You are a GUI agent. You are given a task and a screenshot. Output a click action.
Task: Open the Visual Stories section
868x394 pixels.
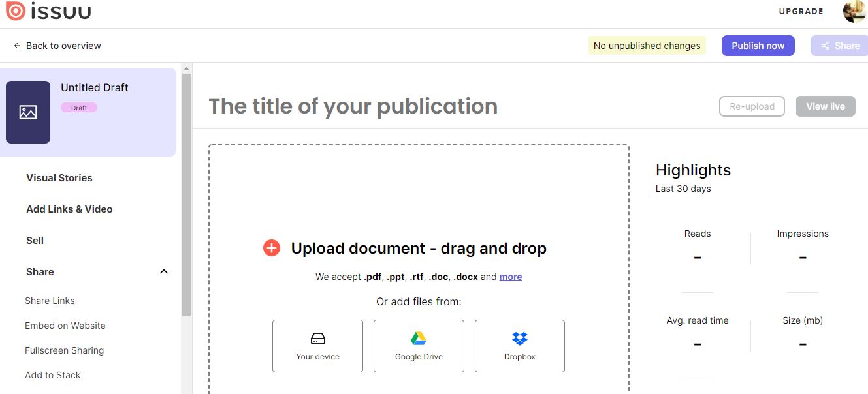pos(59,177)
